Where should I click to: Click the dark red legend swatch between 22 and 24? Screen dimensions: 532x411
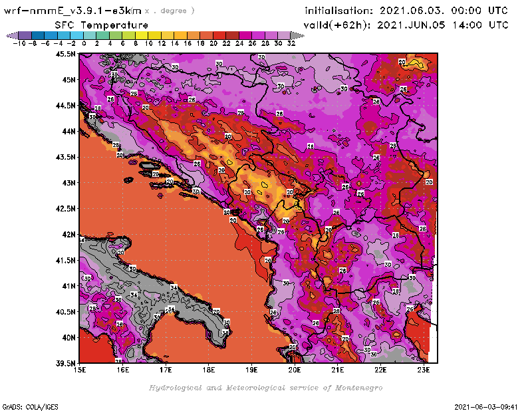(232, 35)
